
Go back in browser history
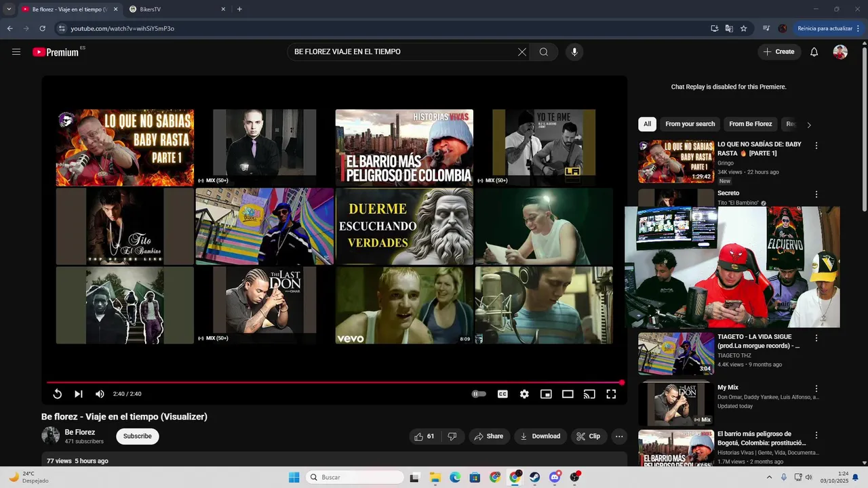pyautogui.click(x=9, y=28)
